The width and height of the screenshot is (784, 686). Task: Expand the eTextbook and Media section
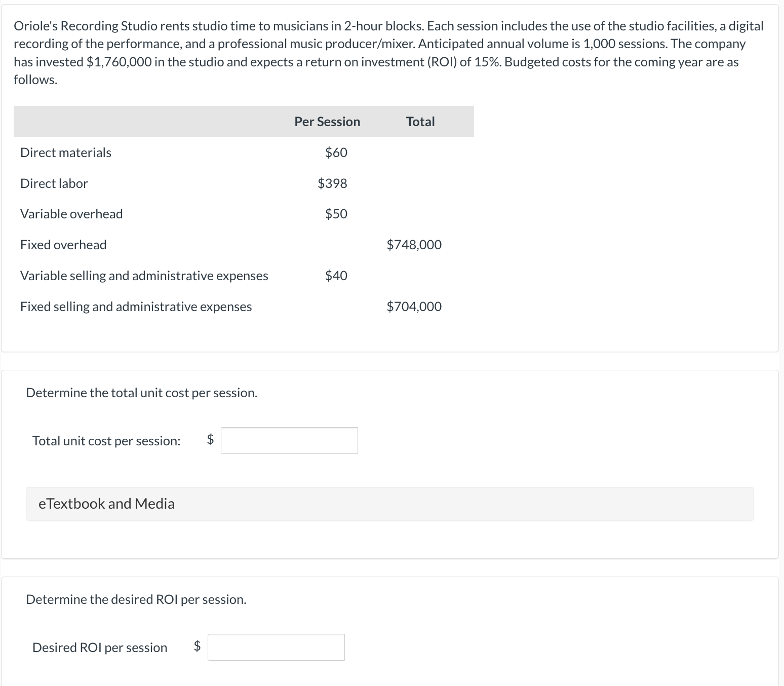106,504
